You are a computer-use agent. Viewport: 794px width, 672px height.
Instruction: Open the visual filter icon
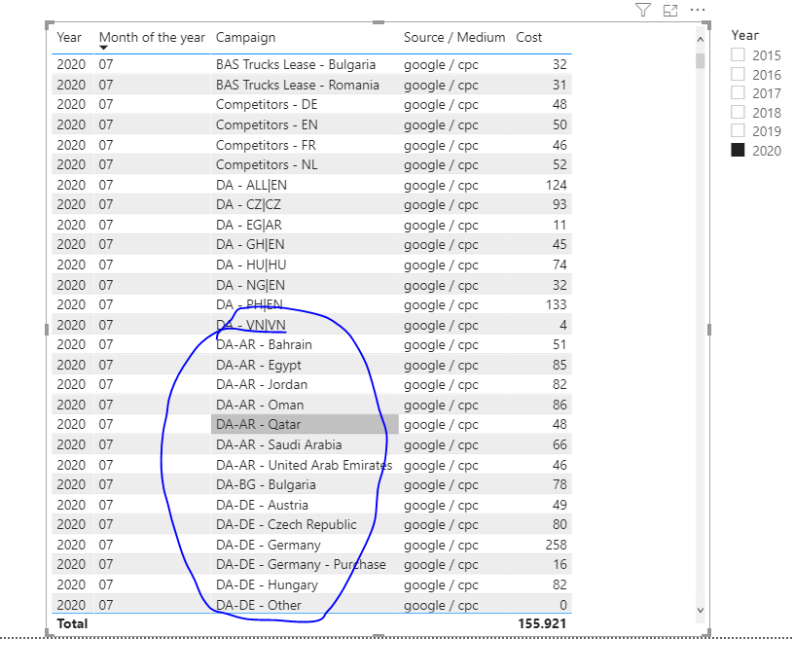point(642,10)
